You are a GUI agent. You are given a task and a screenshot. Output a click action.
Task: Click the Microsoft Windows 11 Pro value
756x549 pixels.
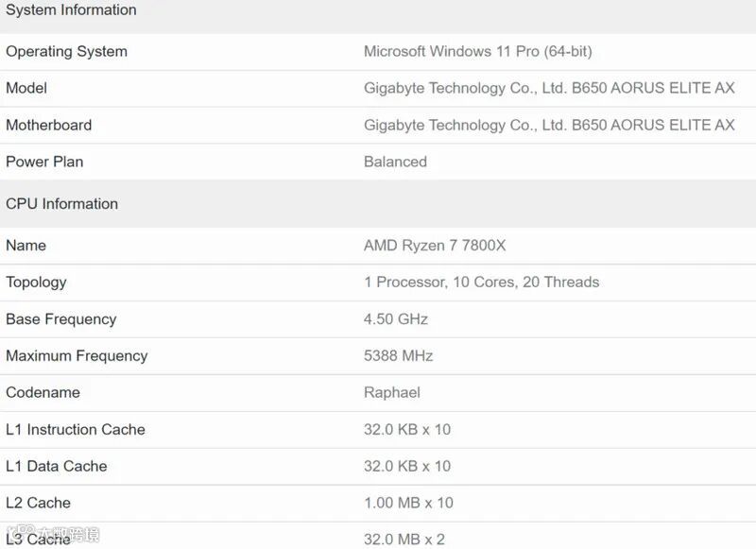coord(478,51)
